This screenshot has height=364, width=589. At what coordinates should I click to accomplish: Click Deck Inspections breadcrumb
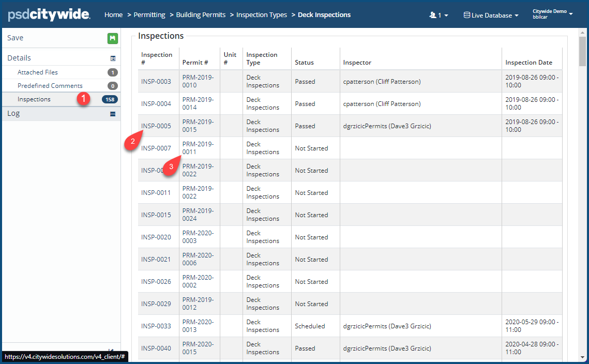324,14
